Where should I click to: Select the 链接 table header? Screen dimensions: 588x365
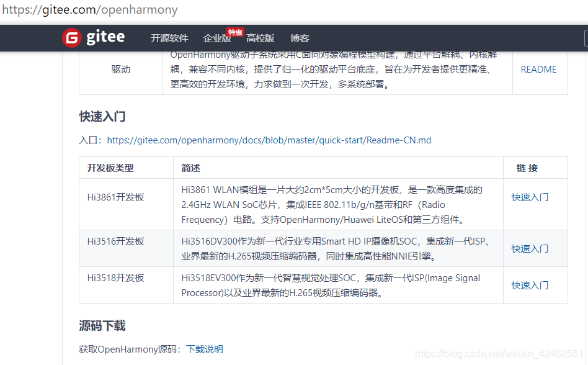[527, 168]
